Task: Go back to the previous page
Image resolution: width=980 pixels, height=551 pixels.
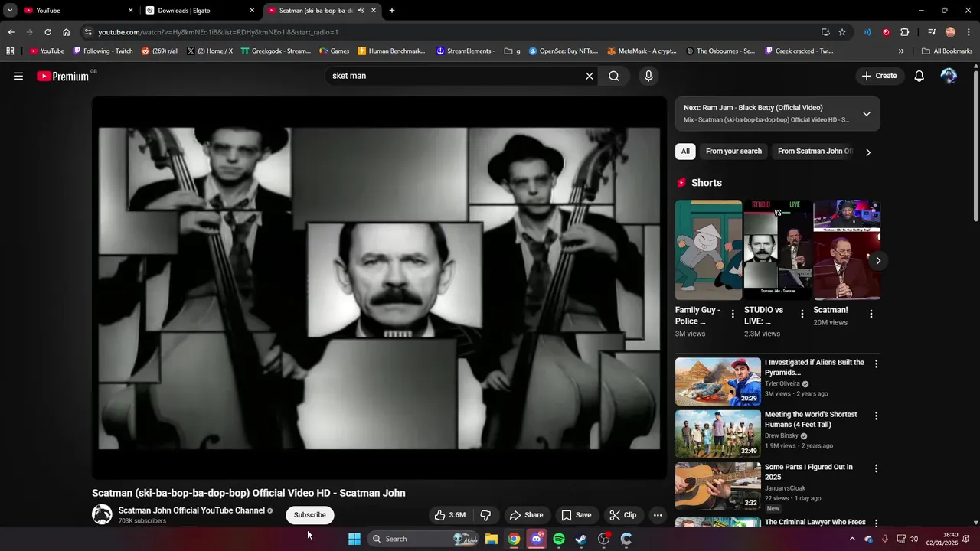Action: [11, 32]
